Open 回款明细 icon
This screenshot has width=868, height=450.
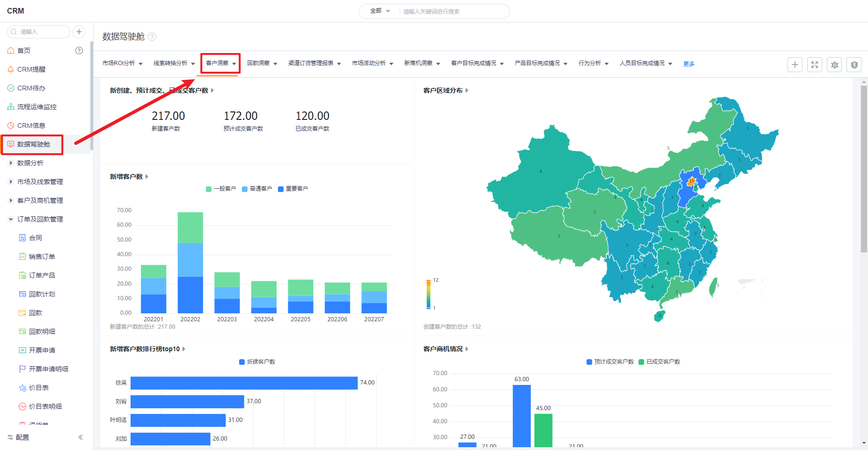[22, 332]
